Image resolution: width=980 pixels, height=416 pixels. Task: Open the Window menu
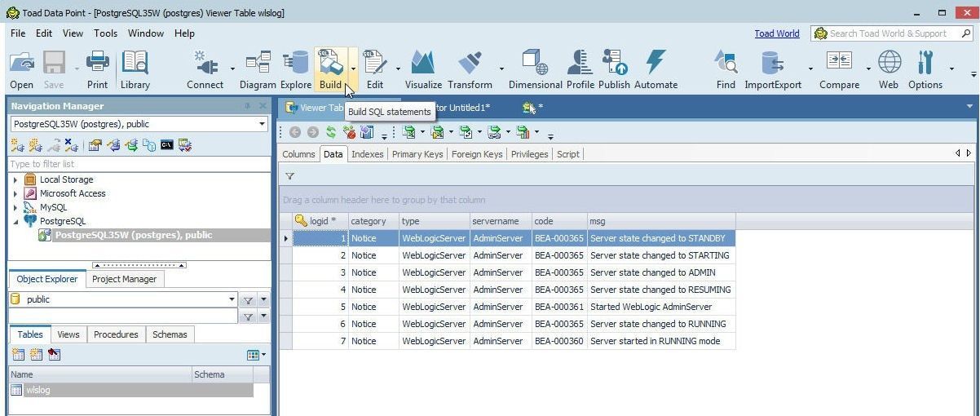pyautogui.click(x=146, y=33)
